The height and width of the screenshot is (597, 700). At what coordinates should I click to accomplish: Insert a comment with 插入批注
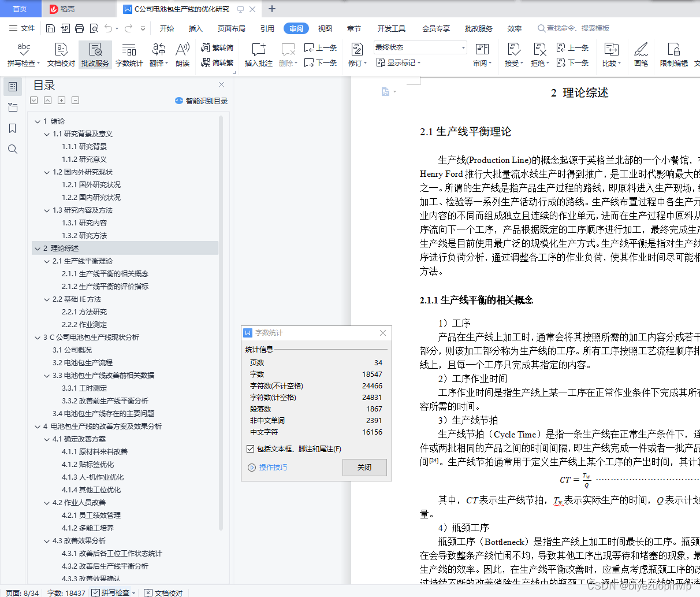(259, 55)
